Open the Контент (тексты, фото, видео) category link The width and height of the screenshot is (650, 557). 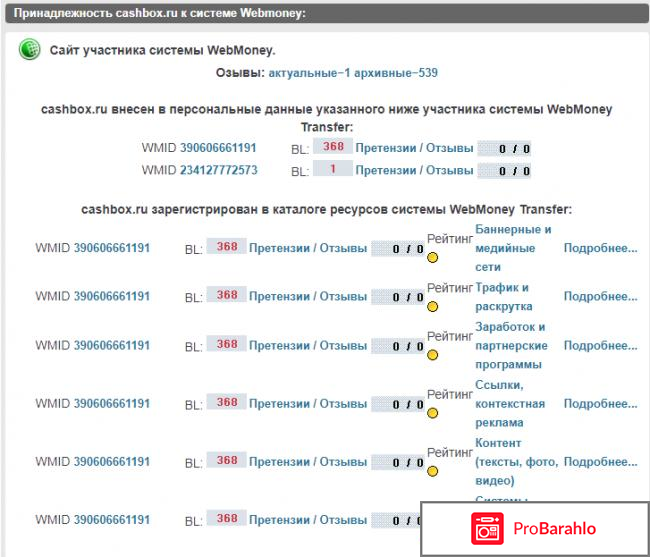point(517,462)
